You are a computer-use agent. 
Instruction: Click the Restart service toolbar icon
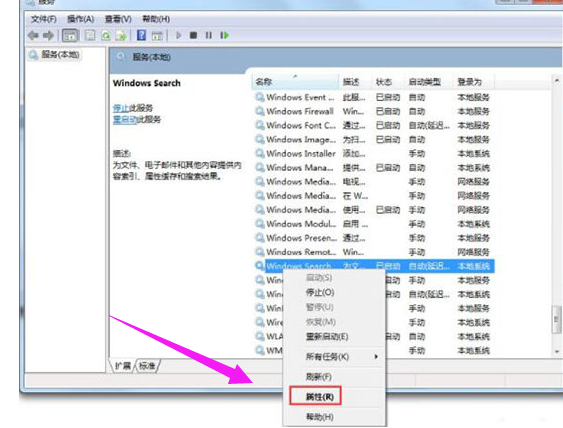224,35
